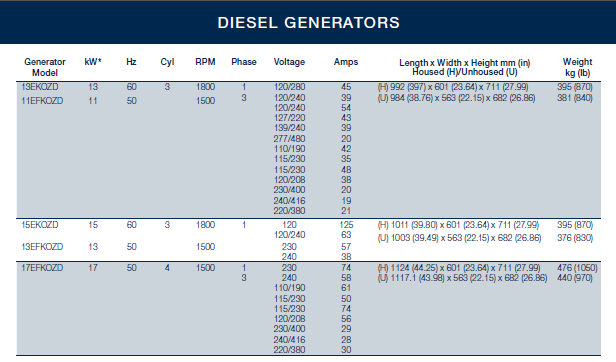
Task: Click the amps value 21
Action: (346, 211)
